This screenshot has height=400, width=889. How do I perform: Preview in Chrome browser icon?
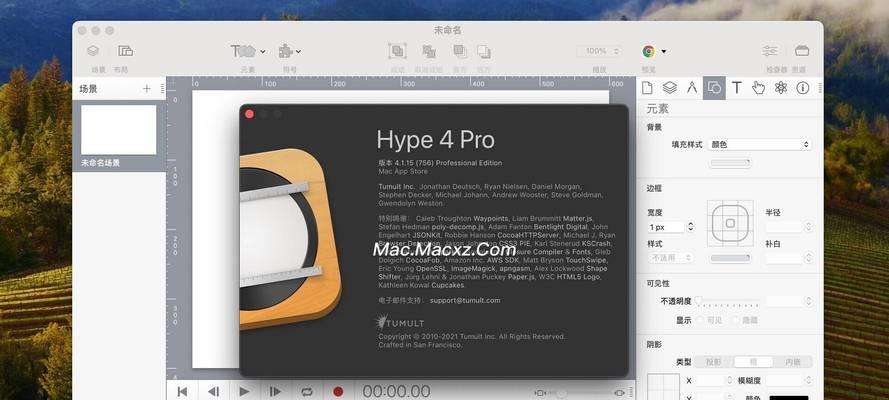point(648,52)
